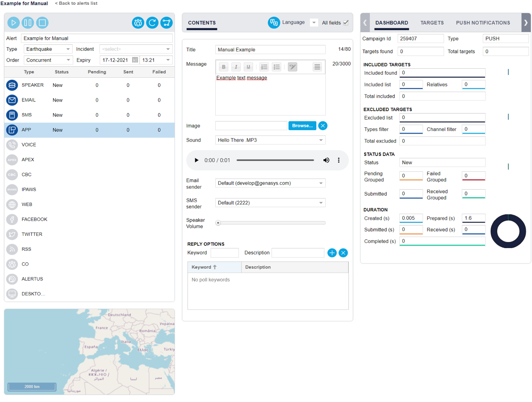Toggle the All fields checkbox
This screenshot has width=532, height=402.
point(346,23)
